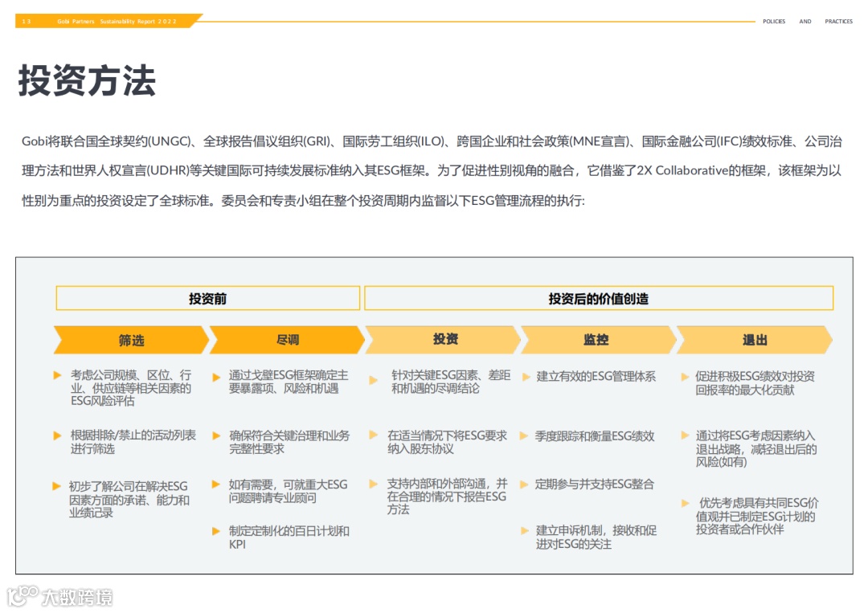
Task: Click bullet 支持内部和外部沟通
Action: click(448, 497)
